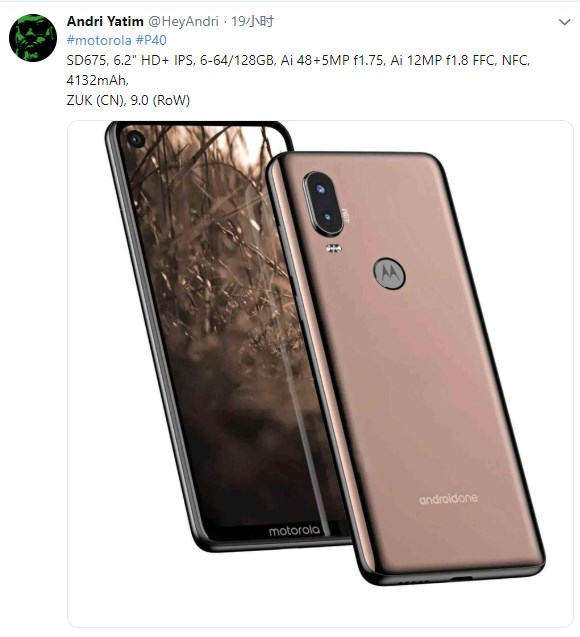Open the @HeyAndri handle link
This screenshot has height=637, width=580.
tap(183, 21)
